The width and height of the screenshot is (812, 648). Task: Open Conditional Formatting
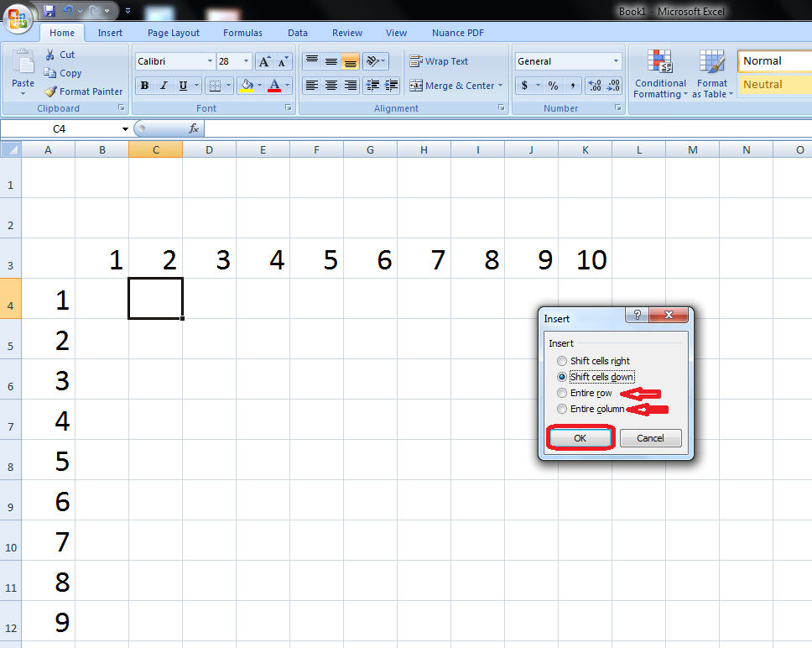[x=660, y=74]
